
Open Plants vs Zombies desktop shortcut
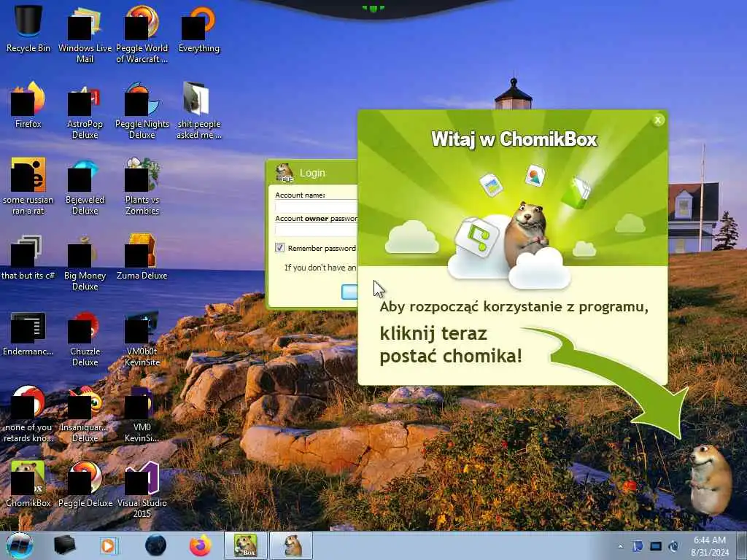142,186
